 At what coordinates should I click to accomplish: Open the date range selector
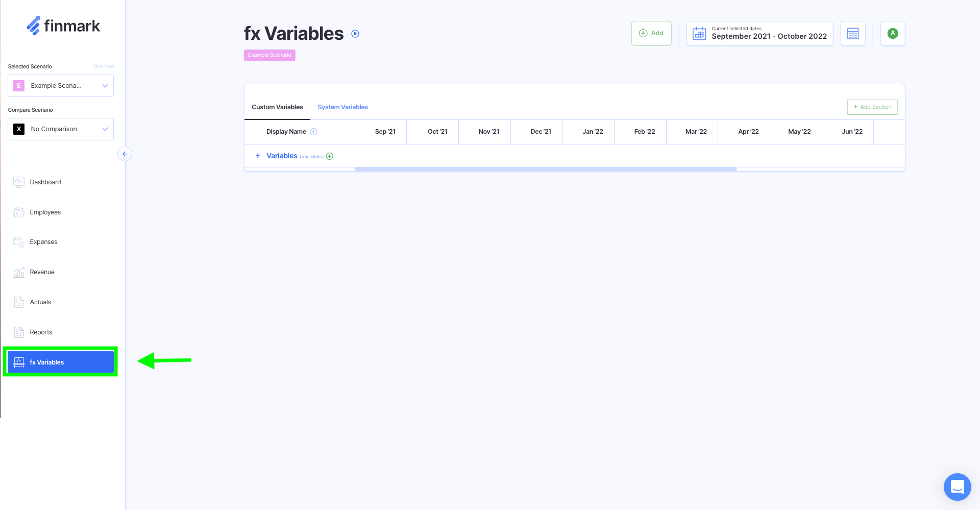point(759,34)
